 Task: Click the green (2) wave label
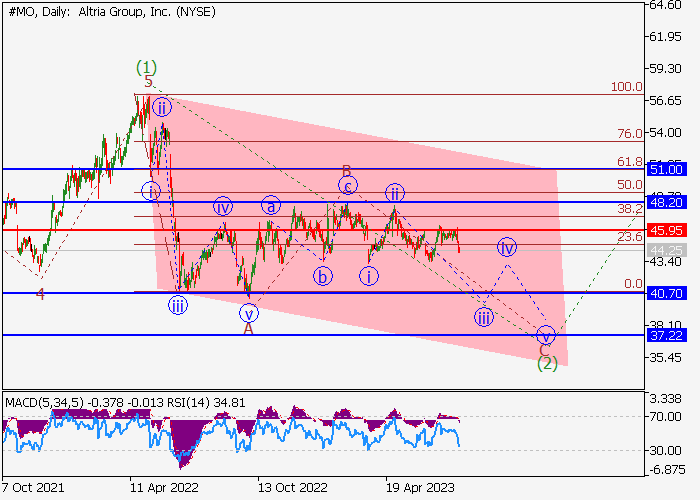click(x=547, y=364)
